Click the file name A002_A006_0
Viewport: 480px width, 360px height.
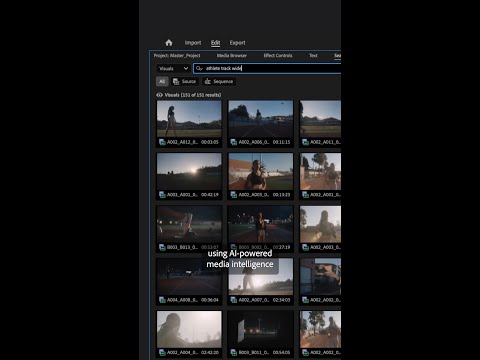[254, 142]
